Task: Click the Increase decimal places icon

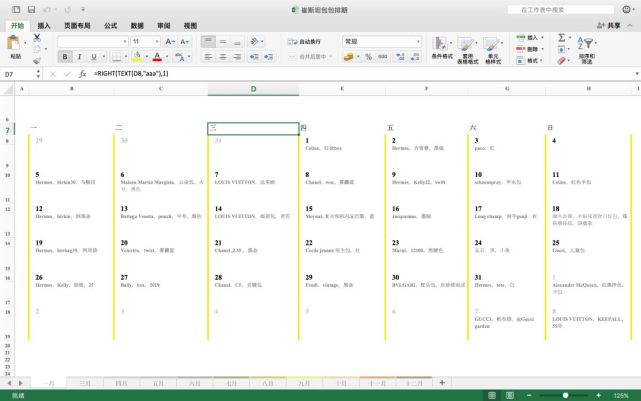Action: pyautogui.click(x=400, y=57)
